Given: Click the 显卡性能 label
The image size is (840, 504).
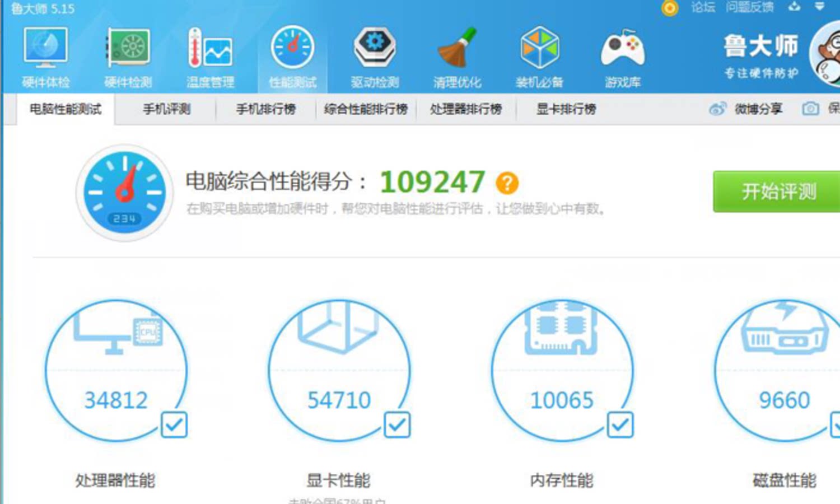Looking at the screenshot, I should [x=338, y=480].
